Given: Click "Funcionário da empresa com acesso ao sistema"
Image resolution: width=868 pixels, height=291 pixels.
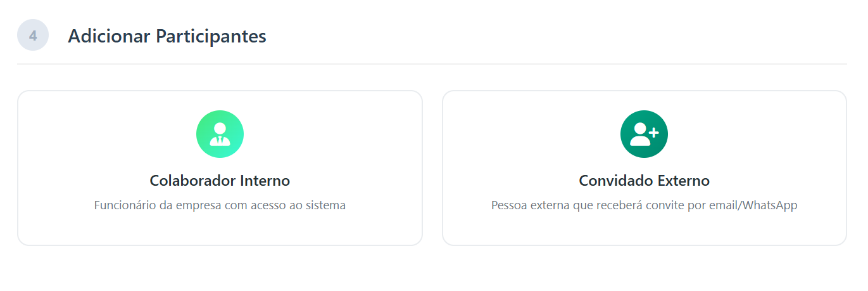Looking at the screenshot, I should tap(220, 205).
